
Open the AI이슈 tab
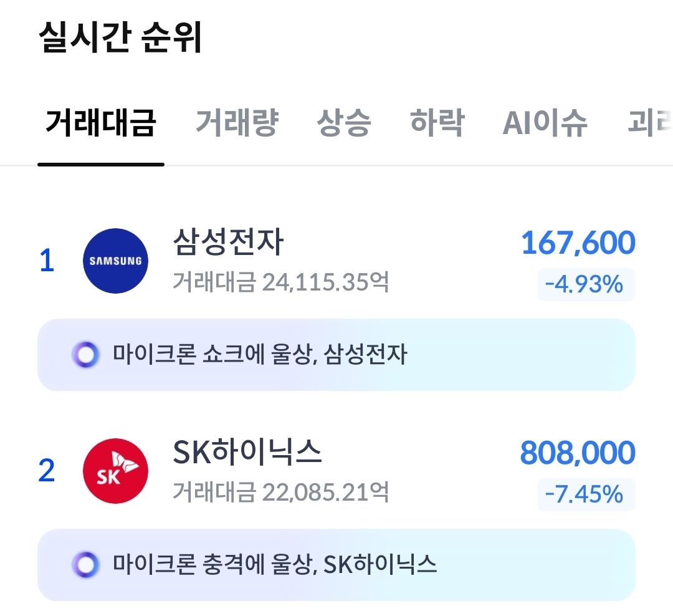[545, 123]
